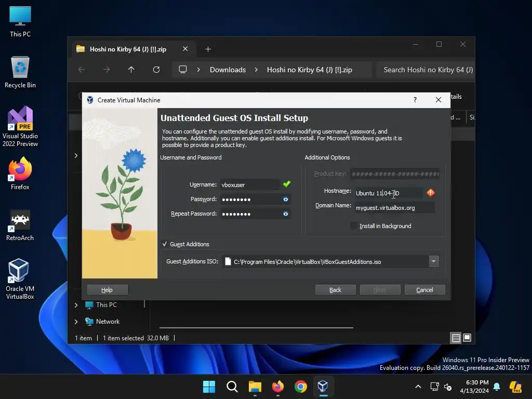
Task: Click Hoshi no Kirby 64 zip breadcrumb
Action: (x=310, y=70)
